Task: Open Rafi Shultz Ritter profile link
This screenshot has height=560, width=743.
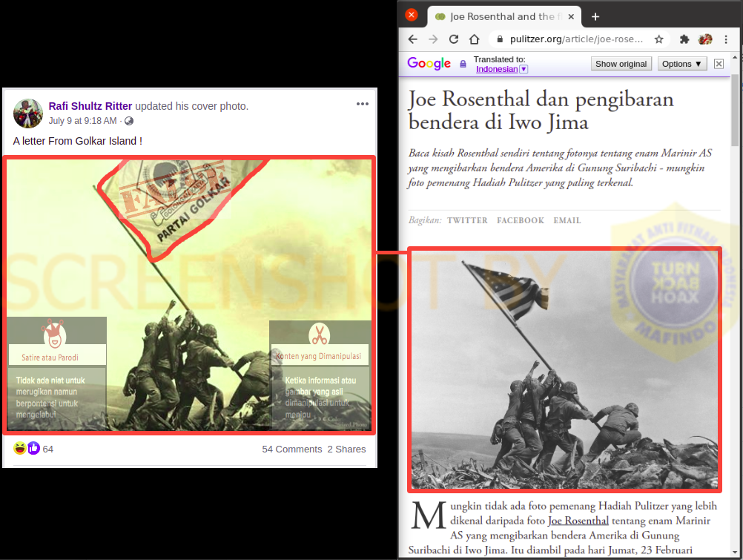Action: tap(90, 106)
